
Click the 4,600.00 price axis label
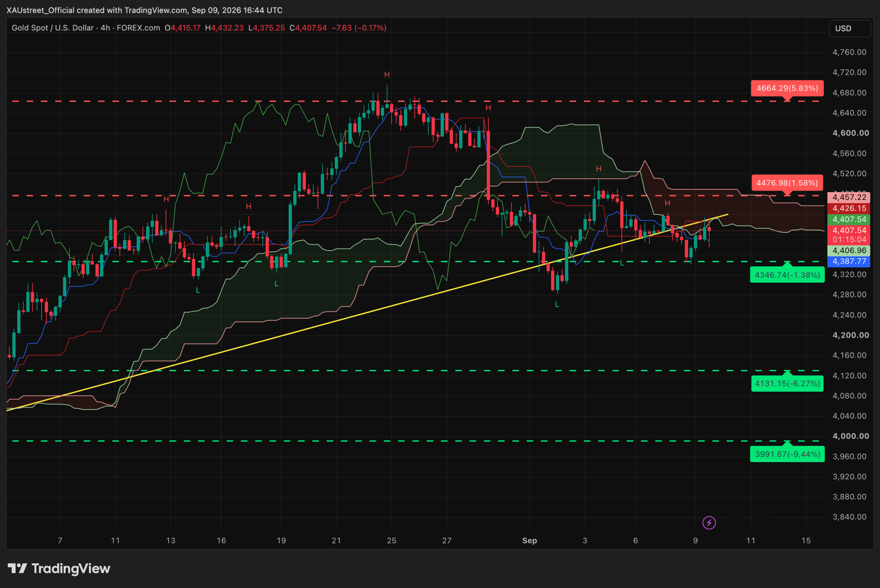pyautogui.click(x=851, y=133)
